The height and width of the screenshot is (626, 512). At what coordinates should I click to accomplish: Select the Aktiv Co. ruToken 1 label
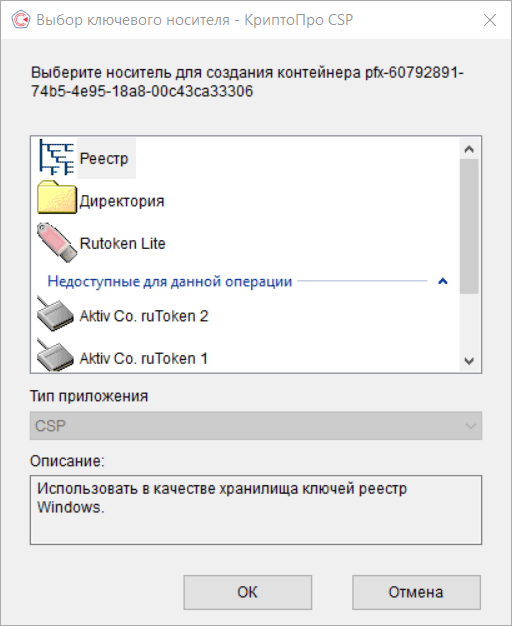[144, 358]
